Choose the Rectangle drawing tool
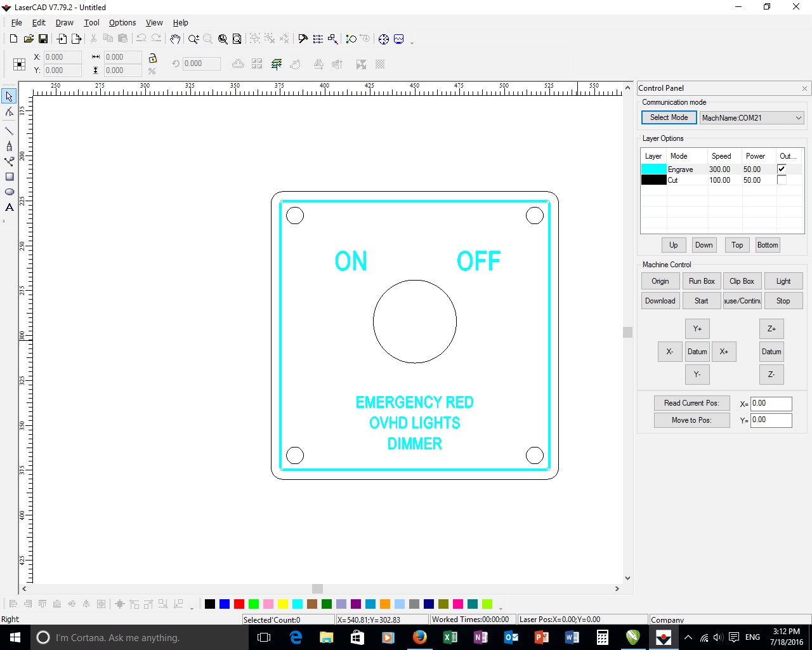The image size is (812, 650). click(x=10, y=177)
